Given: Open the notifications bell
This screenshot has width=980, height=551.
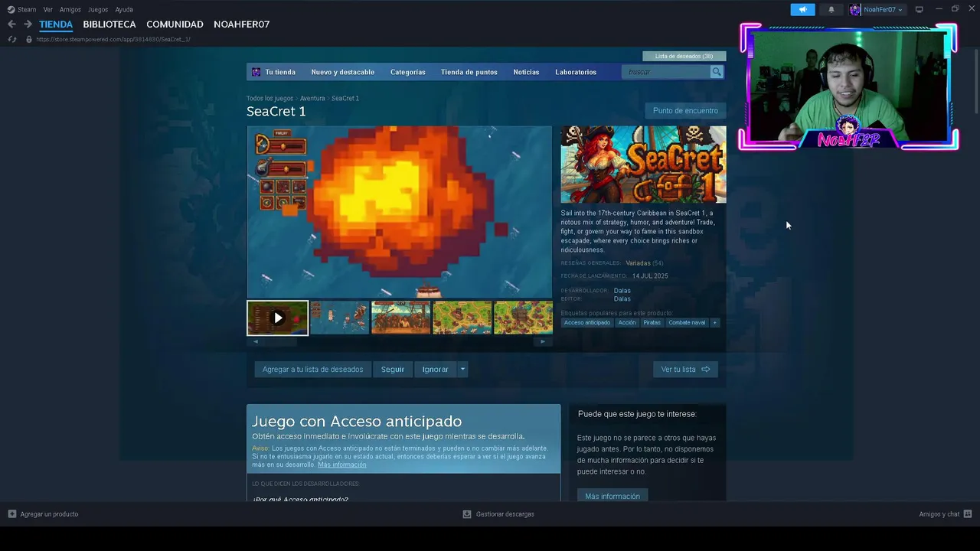Looking at the screenshot, I should (831, 9).
